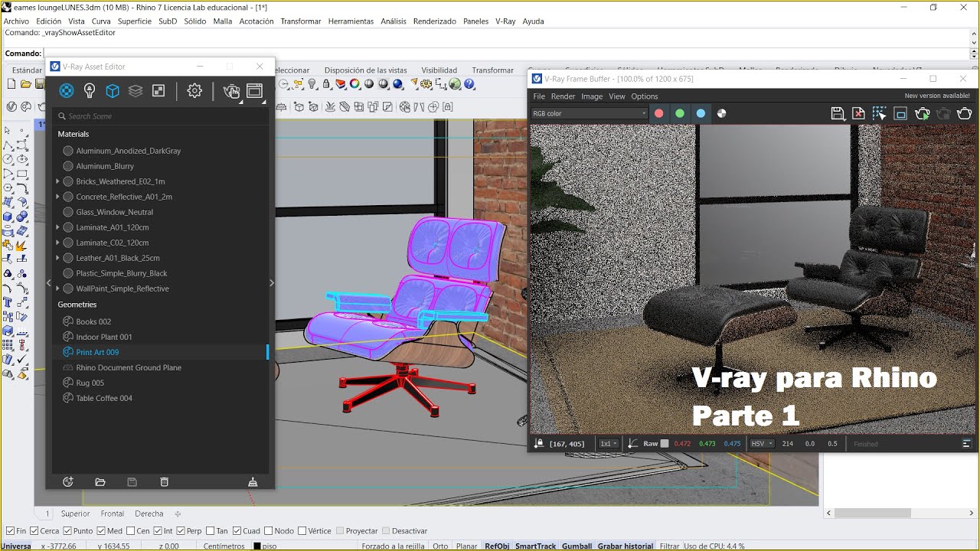
Task: Click New version available link
Action: tap(938, 96)
